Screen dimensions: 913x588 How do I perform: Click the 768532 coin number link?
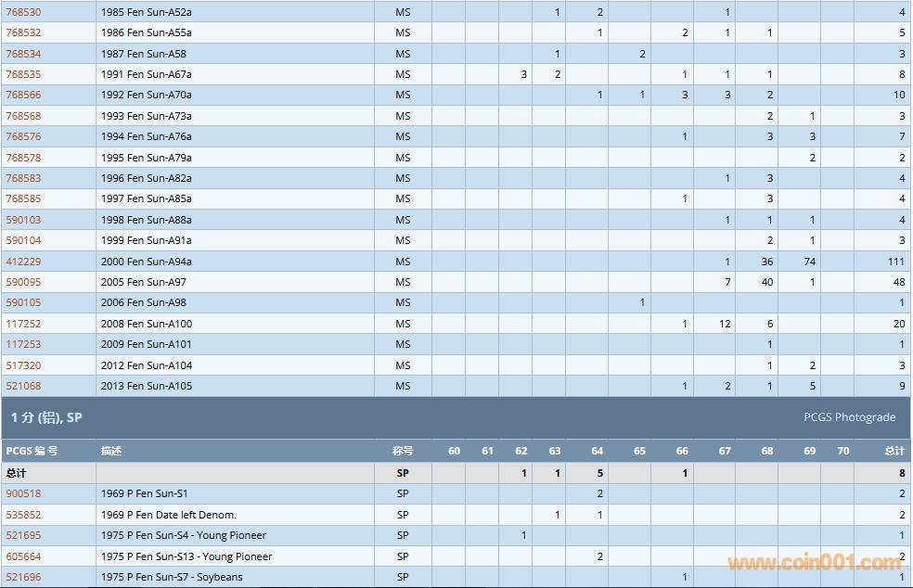click(23, 32)
